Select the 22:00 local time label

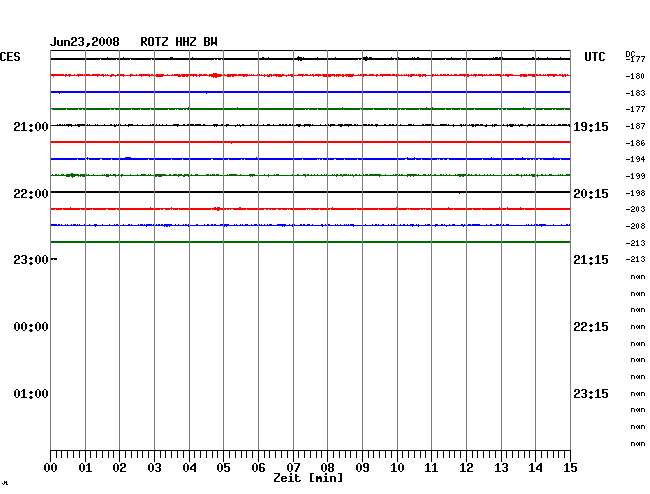pyautogui.click(x=31, y=194)
